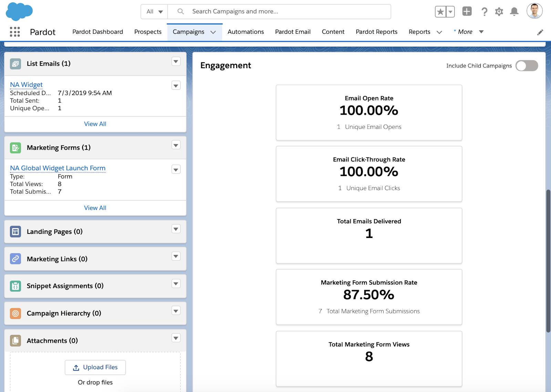Screen dimensions: 551x392
Task: Open the NA Widget row actions dropdown
Action: click(x=176, y=85)
